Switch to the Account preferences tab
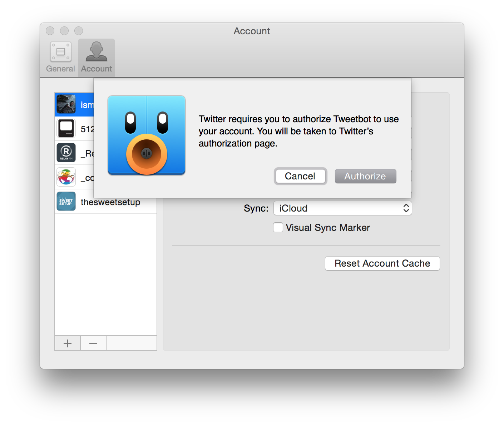The image size is (504, 426). (97, 58)
